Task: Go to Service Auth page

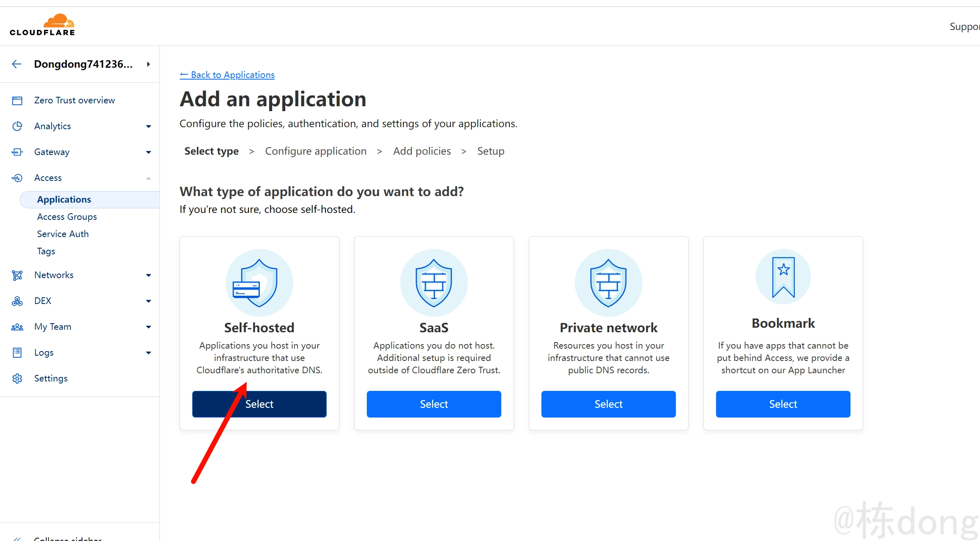Action: pos(63,234)
